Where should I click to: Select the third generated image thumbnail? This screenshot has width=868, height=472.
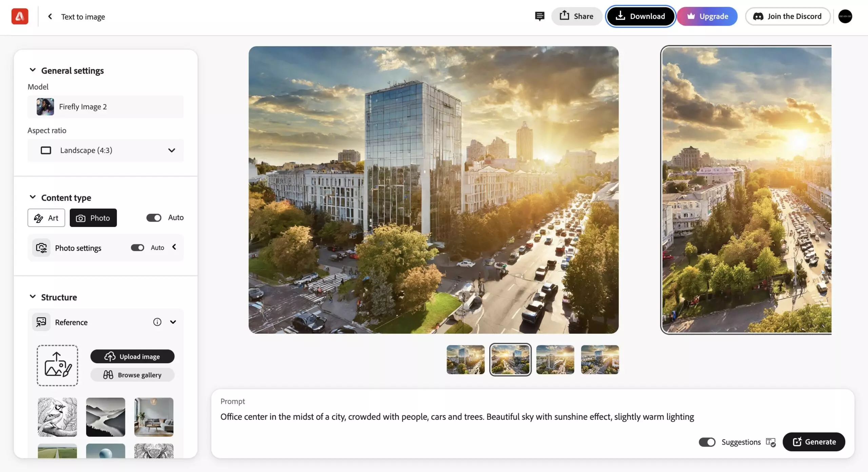click(x=555, y=360)
